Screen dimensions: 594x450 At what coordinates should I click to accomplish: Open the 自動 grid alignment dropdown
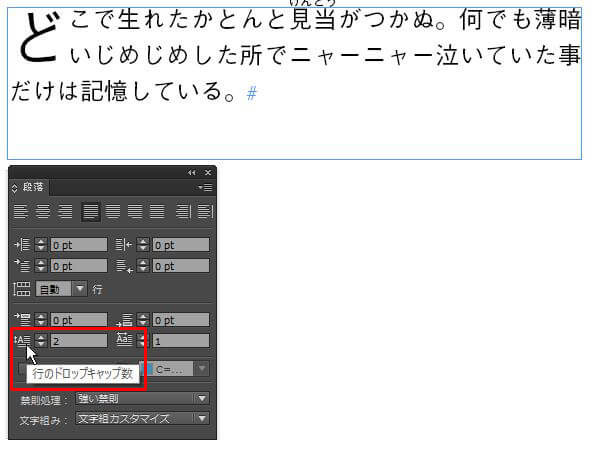click(x=61, y=289)
